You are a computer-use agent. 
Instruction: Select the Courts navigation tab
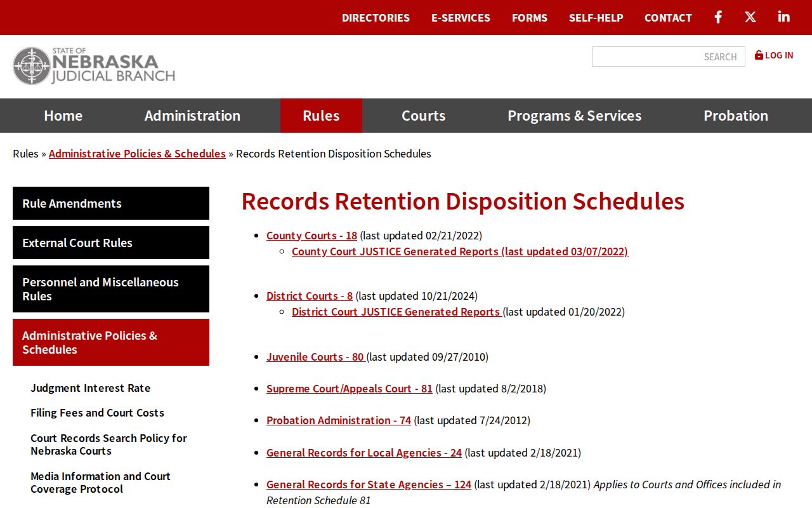click(423, 116)
